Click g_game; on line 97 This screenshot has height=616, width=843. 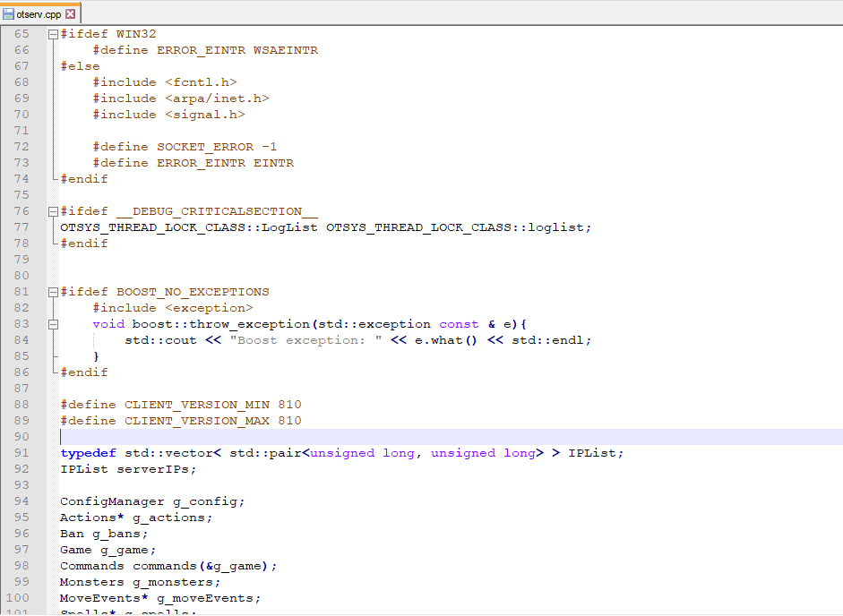click(128, 550)
